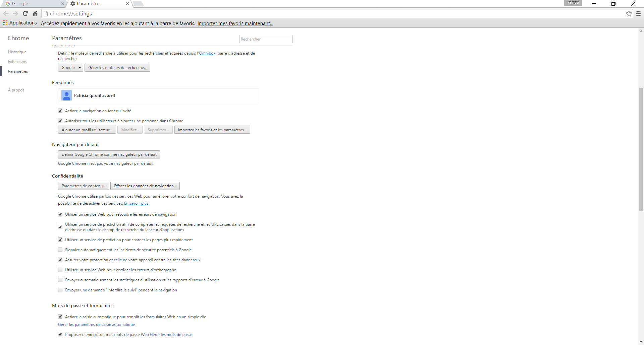The width and height of the screenshot is (644, 345).
Task: Click Gérer les moteurs de recherche button
Action: click(117, 68)
